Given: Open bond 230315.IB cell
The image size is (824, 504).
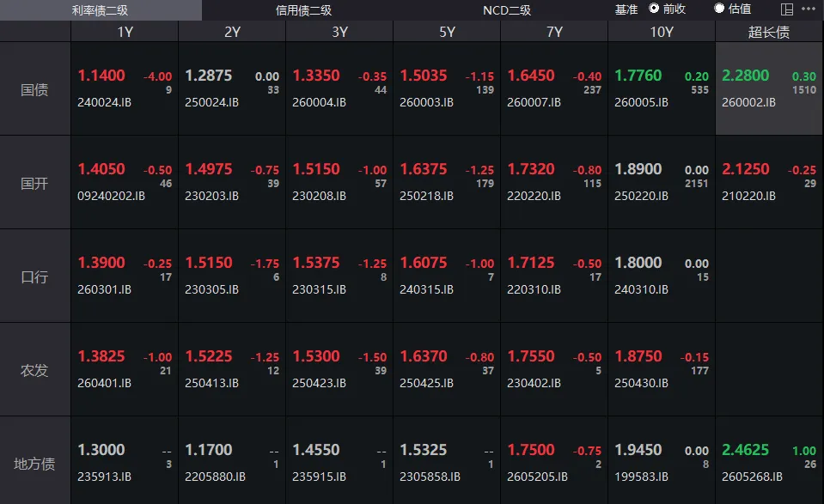Looking at the screenshot, I should point(339,276).
